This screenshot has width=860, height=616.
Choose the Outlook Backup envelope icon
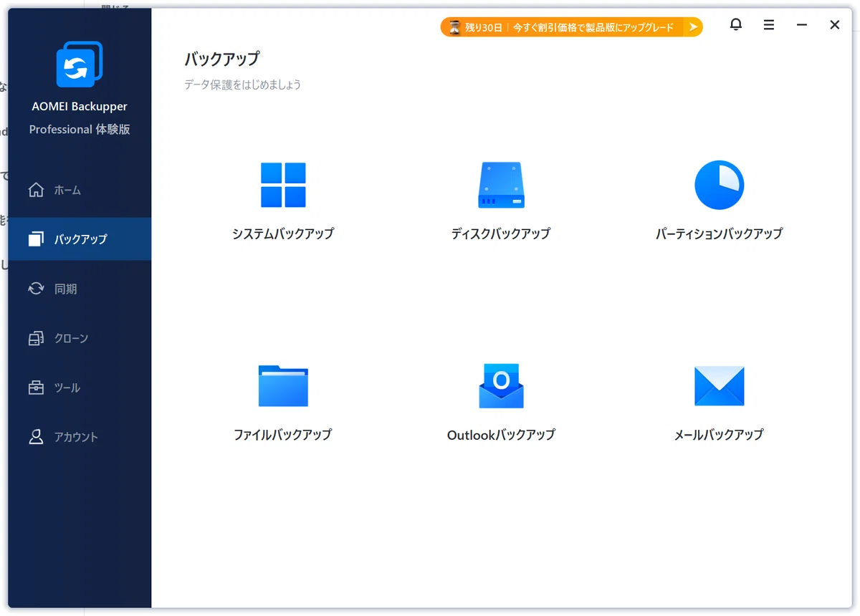501,386
